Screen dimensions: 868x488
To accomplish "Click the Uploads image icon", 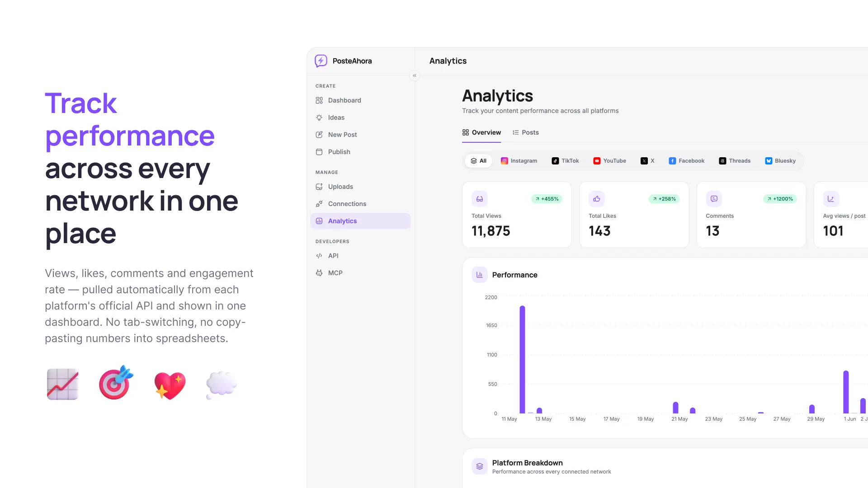I will click(319, 187).
